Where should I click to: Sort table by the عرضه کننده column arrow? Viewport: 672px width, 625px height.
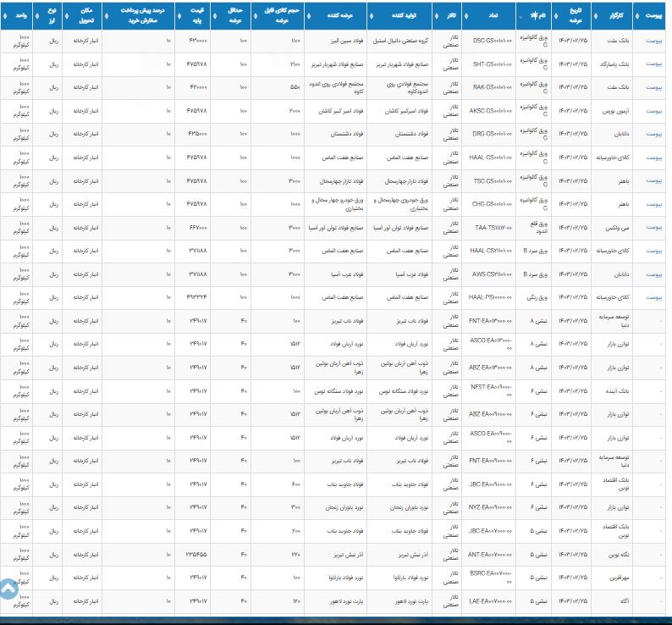point(309,16)
